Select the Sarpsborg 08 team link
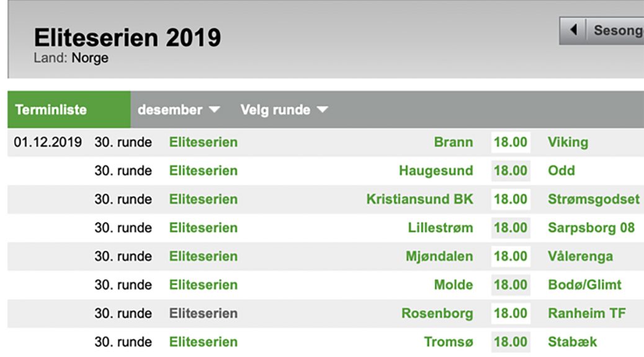The height and width of the screenshot is (357, 644). [591, 227]
